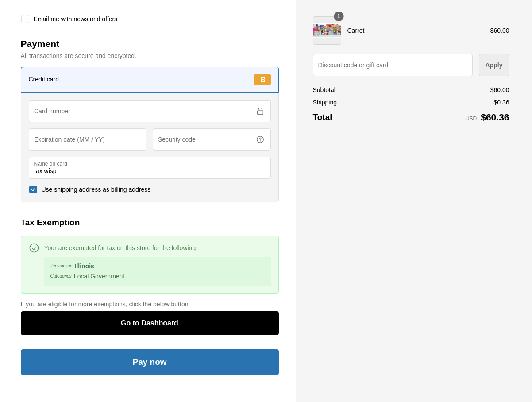This screenshot has width=532, height=402.
Task: Select the Credit card payment option
Action: tap(150, 80)
